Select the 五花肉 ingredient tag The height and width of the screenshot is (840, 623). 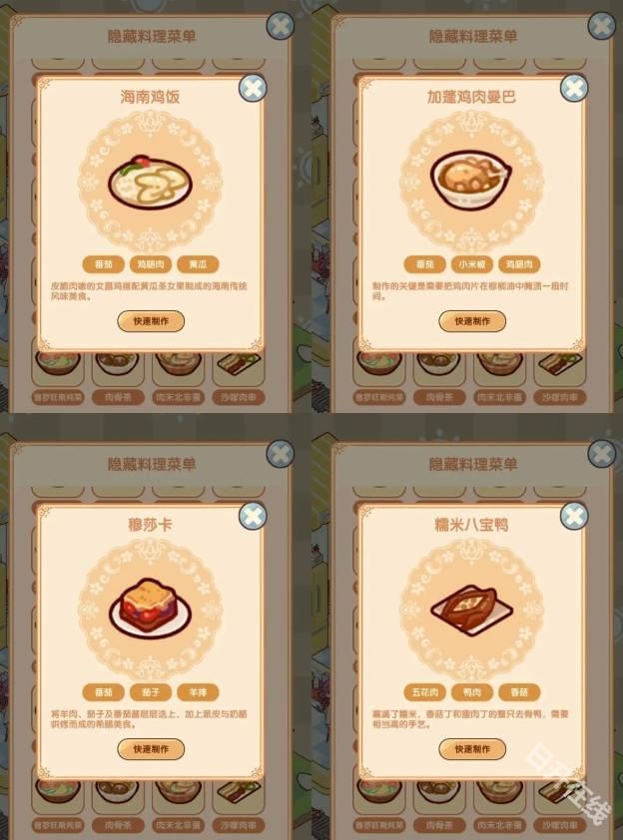point(424,692)
